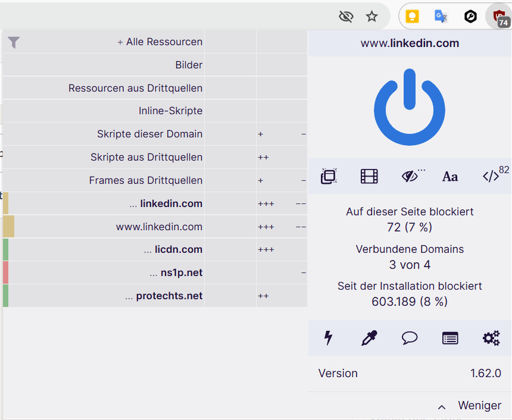The width and height of the screenshot is (512, 420).
Task: Toggle cosmetic filtering eye icon
Action: (x=410, y=176)
